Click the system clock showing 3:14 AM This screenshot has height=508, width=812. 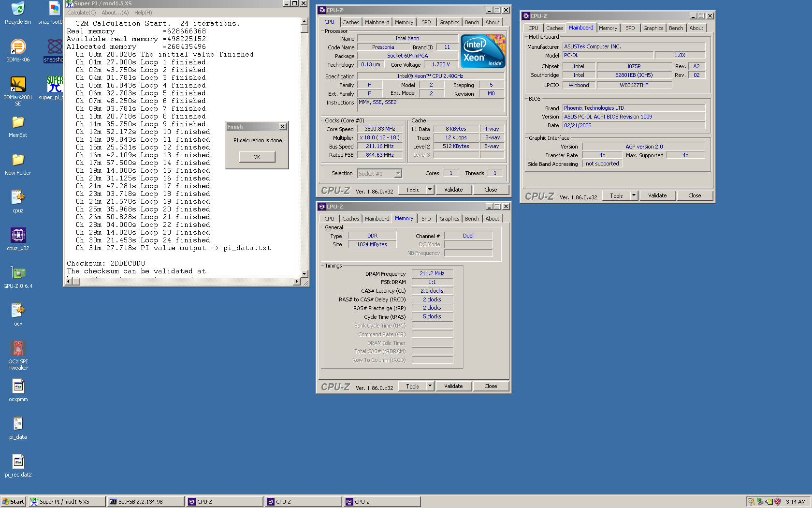[796, 502]
